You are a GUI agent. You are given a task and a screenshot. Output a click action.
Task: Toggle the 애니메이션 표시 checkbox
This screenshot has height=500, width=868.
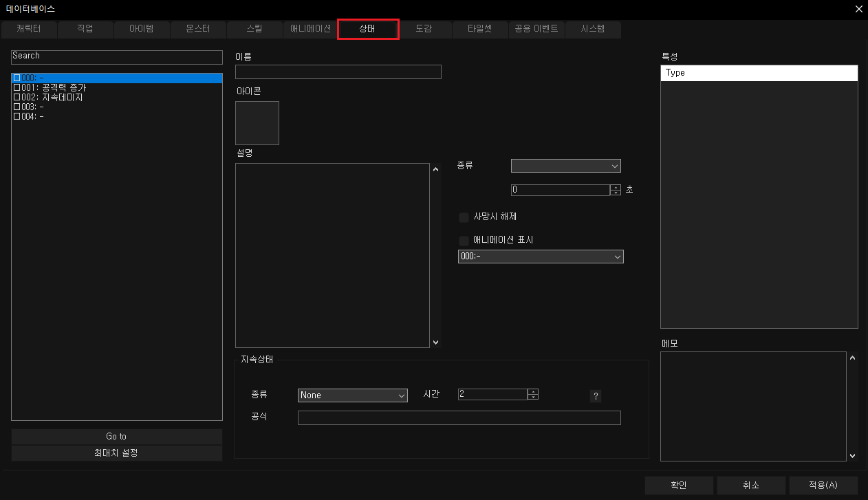pyautogui.click(x=464, y=241)
